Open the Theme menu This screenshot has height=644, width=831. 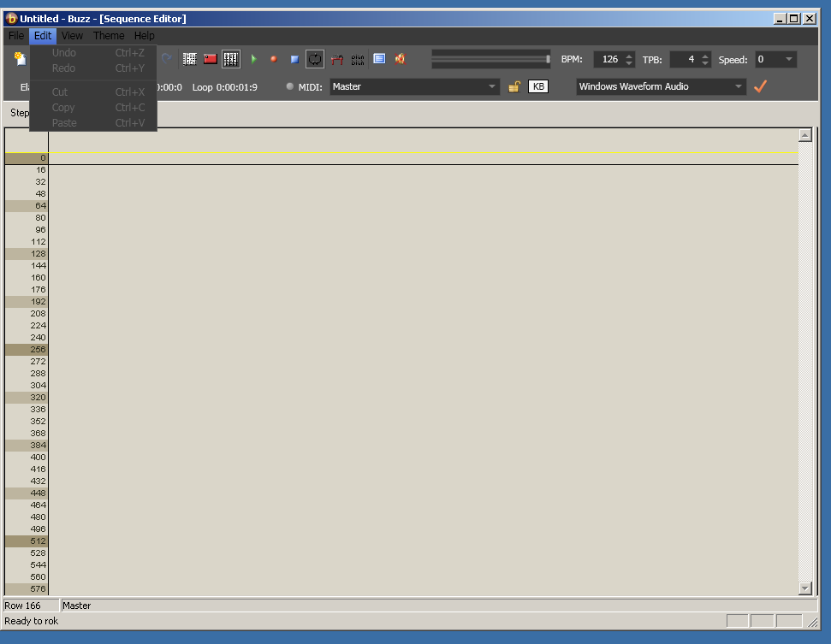coord(109,35)
